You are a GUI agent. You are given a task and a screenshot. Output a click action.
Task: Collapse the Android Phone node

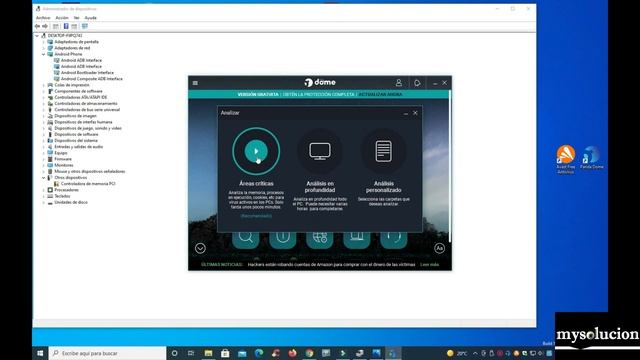click(44, 54)
